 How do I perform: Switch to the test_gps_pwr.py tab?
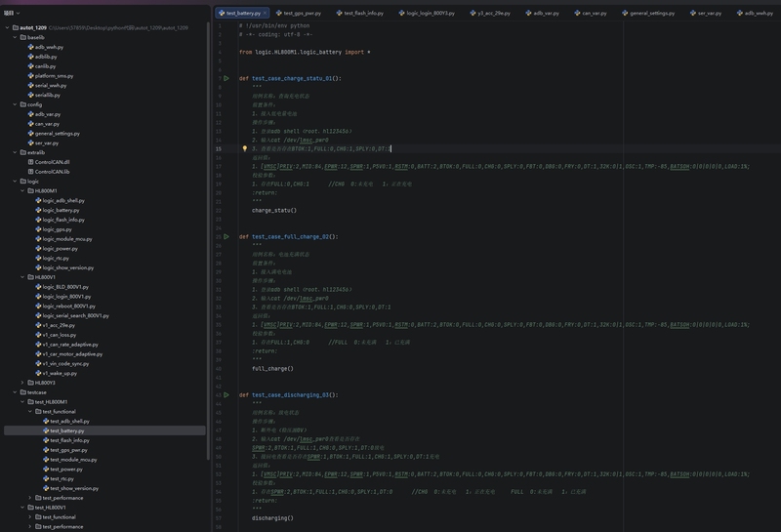tap(305, 14)
